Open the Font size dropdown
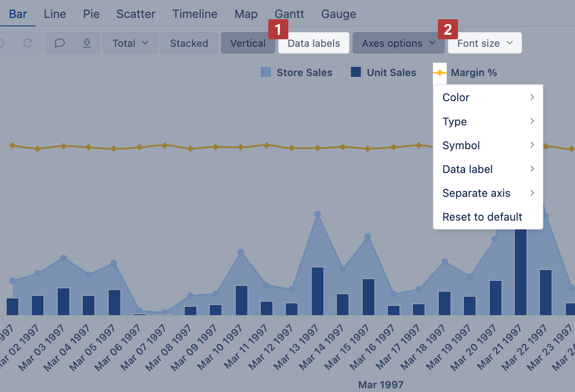 [485, 43]
